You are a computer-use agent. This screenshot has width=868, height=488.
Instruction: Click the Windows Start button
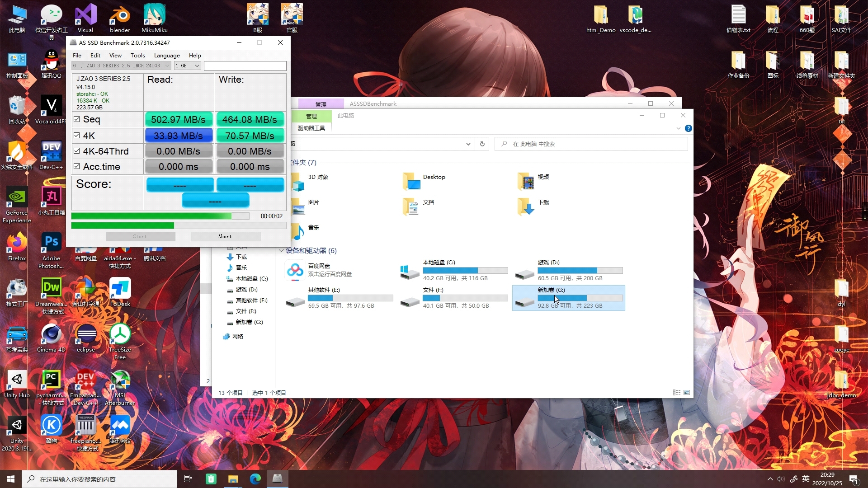[11, 479]
